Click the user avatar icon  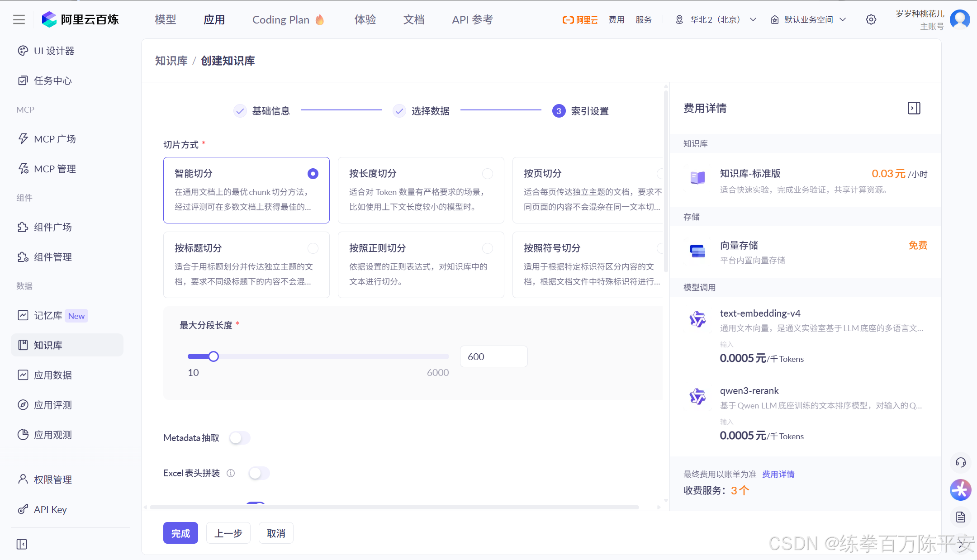pyautogui.click(x=959, y=19)
